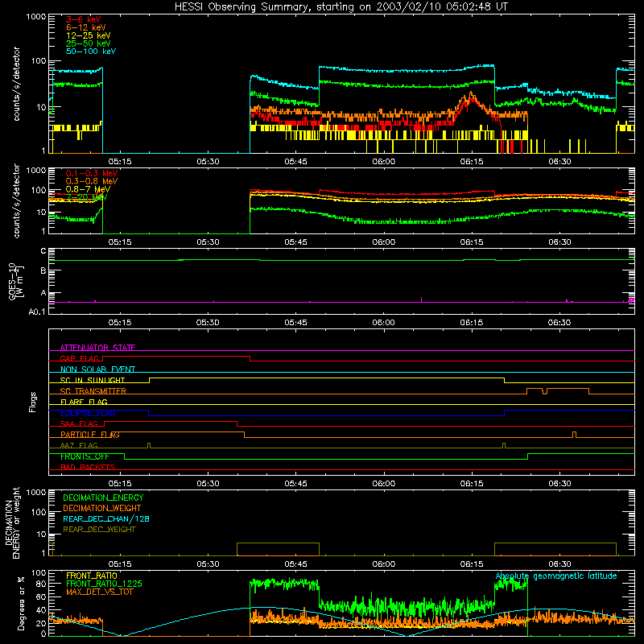Screen dimensions: 644x644
Task: Click the 0.1-0.3 MeV legend label
Action: pyautogui.click(x=92, y=173)
